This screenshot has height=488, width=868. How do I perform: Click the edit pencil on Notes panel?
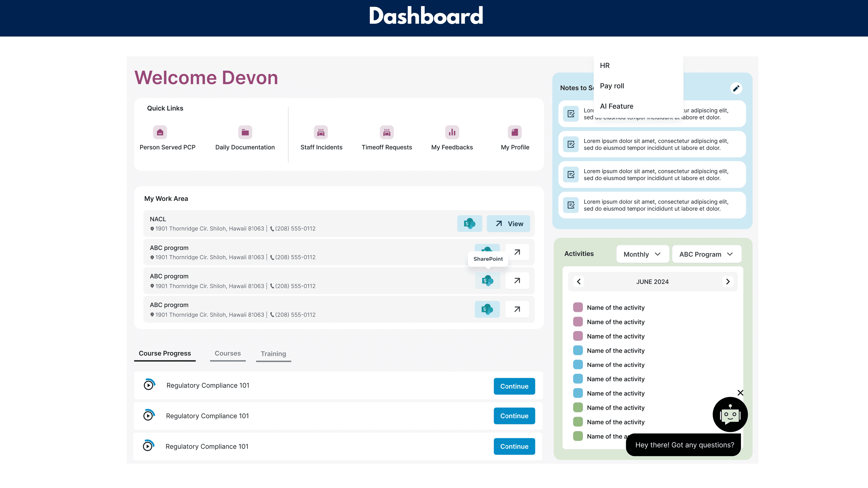737,88
